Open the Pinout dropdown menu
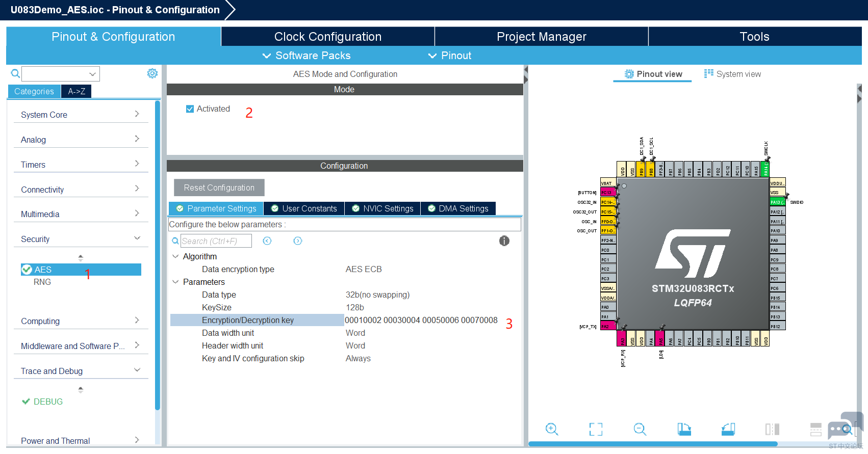868x454 pixels. [x=450, y=56]
